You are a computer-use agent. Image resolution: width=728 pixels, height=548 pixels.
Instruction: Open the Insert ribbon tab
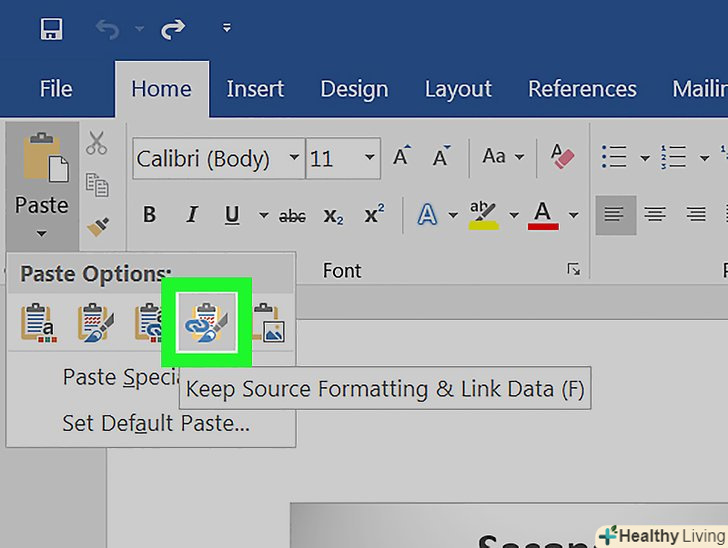[255, 88]
